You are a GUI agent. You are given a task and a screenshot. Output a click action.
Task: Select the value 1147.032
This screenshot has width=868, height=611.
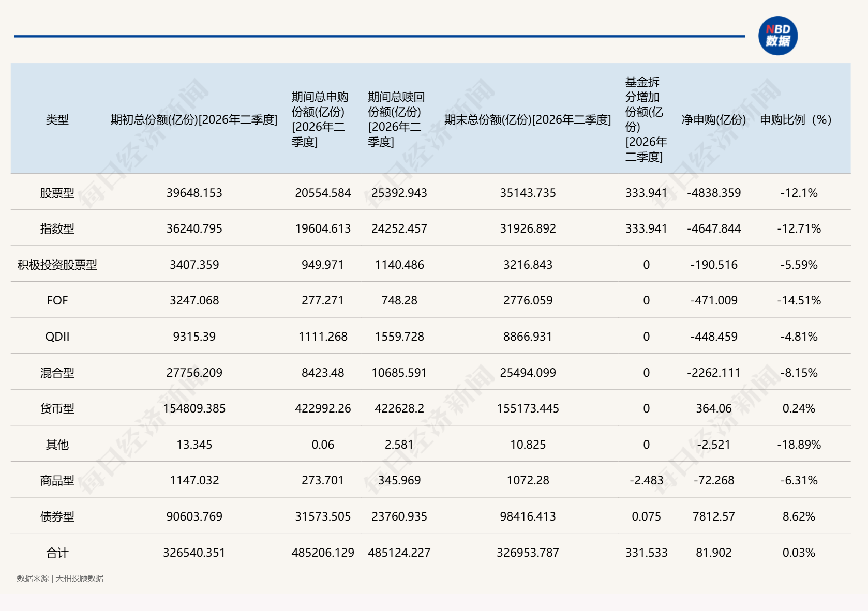click(x=194, y=480)
